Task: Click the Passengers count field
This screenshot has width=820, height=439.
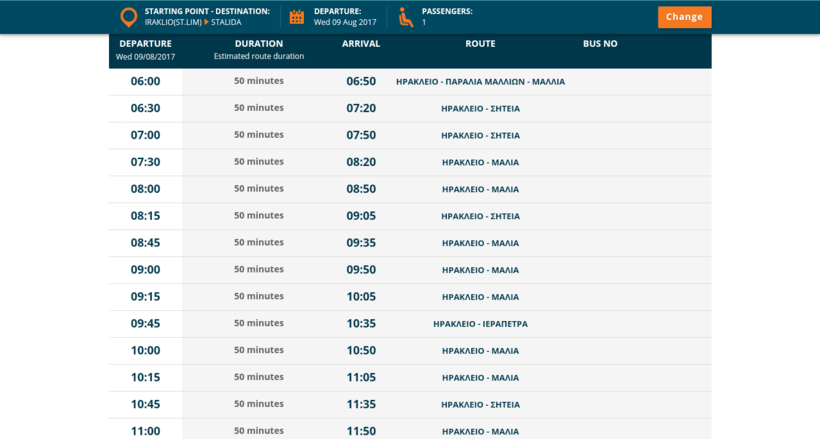Action: pyautogui.click(x=424, y=22)
